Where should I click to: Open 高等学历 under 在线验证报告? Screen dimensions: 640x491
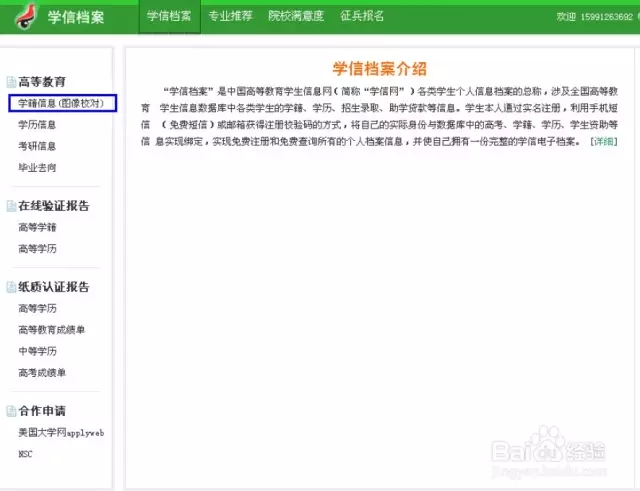37,248
